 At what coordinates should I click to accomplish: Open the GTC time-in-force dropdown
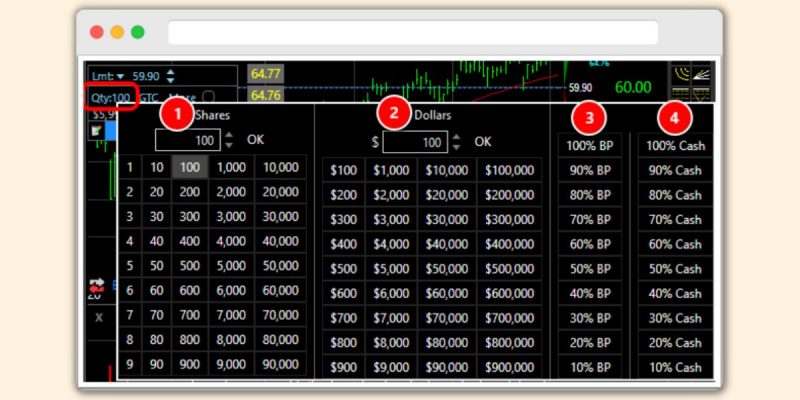pos(148,96)
